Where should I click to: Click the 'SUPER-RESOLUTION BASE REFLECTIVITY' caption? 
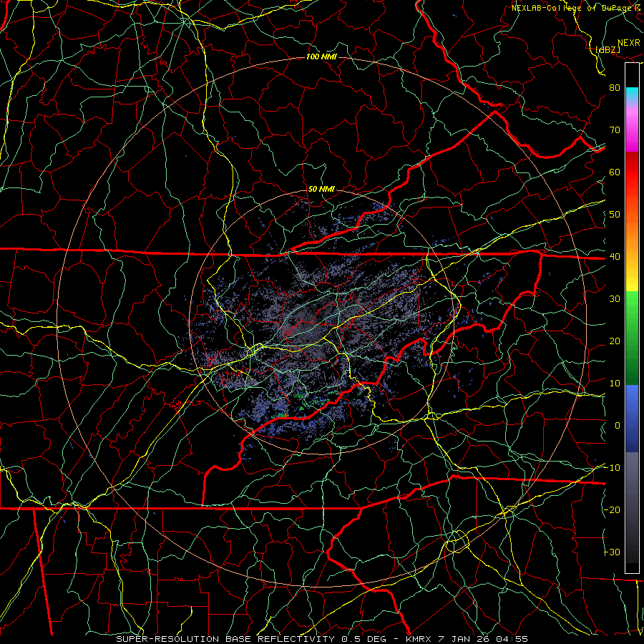(225, 639)
